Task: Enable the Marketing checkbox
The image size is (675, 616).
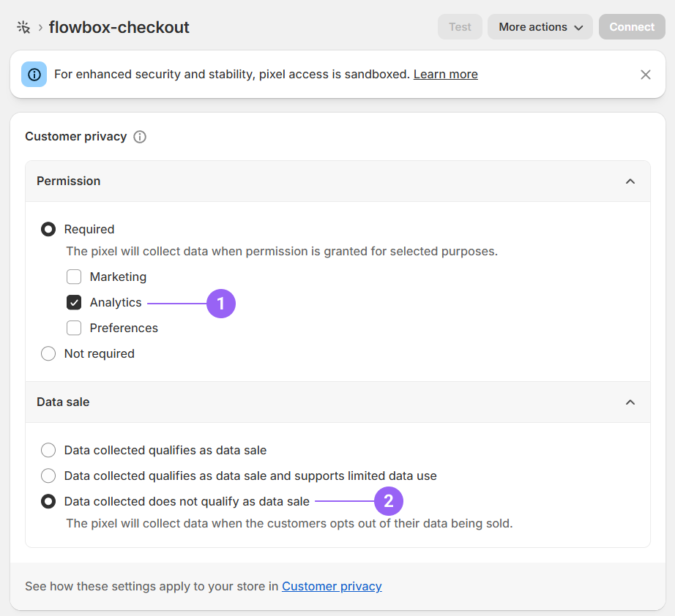Action: point(74,277)
